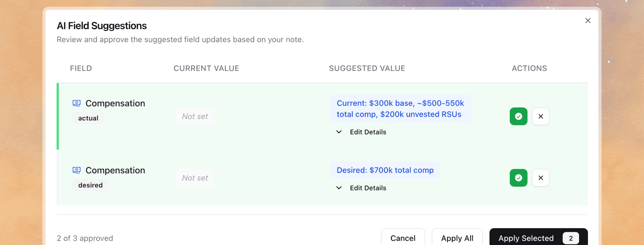Image resolution: width=644 pixels, height=245 pixels.
Task: Select the FIELD column header
Action: tap(81, 68)
